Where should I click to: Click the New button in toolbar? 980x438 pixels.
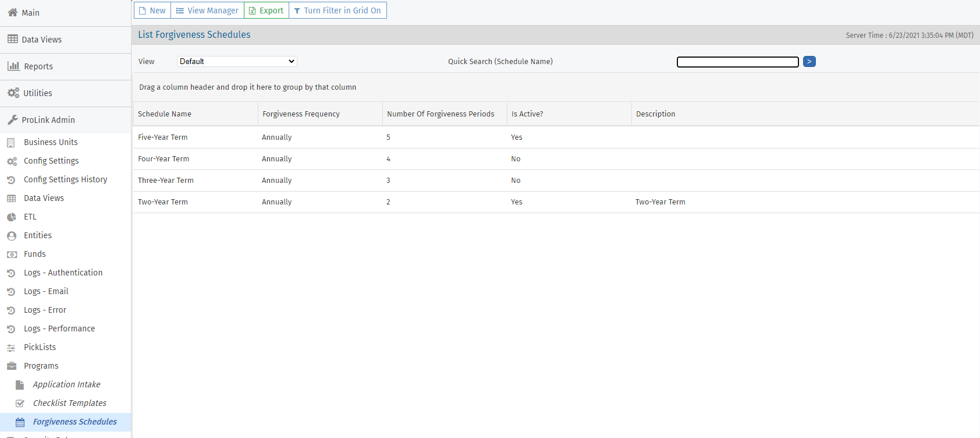[x=152, y=10]
